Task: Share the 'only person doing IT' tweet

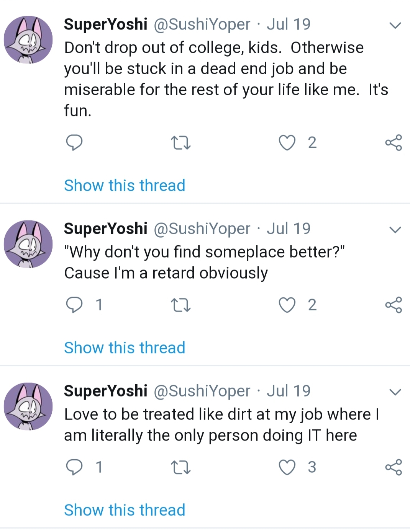Action: (394, 467)
